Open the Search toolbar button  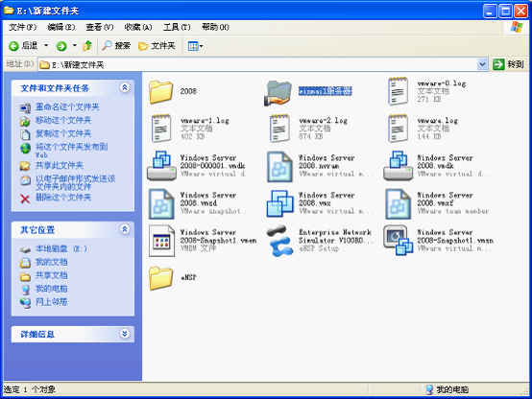point(116,45)
